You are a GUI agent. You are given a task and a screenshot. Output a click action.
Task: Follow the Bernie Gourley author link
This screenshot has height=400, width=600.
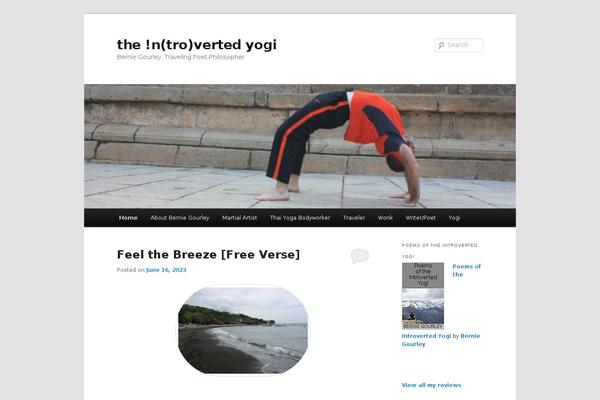pos(441,340)
